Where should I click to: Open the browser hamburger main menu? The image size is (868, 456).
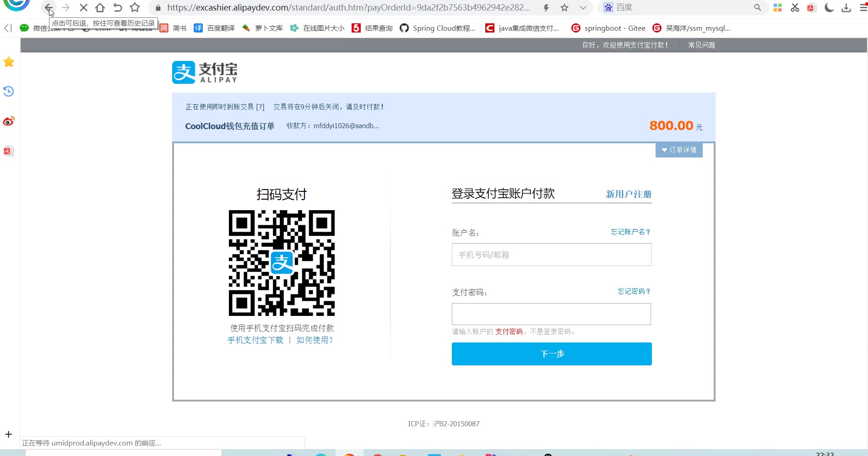tap(863, 8)
